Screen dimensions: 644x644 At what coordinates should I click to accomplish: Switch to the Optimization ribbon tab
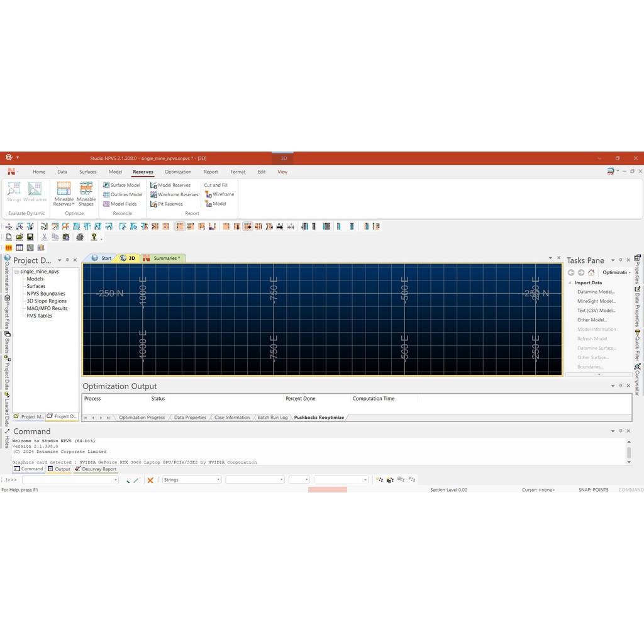(178, 172)
